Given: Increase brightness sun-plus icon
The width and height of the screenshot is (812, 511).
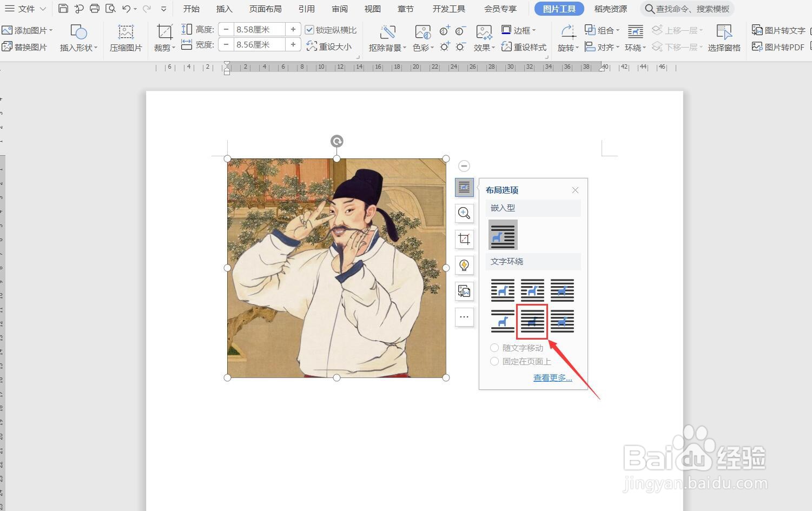Looking at the screenshot, I should click(x=444, y=47).
